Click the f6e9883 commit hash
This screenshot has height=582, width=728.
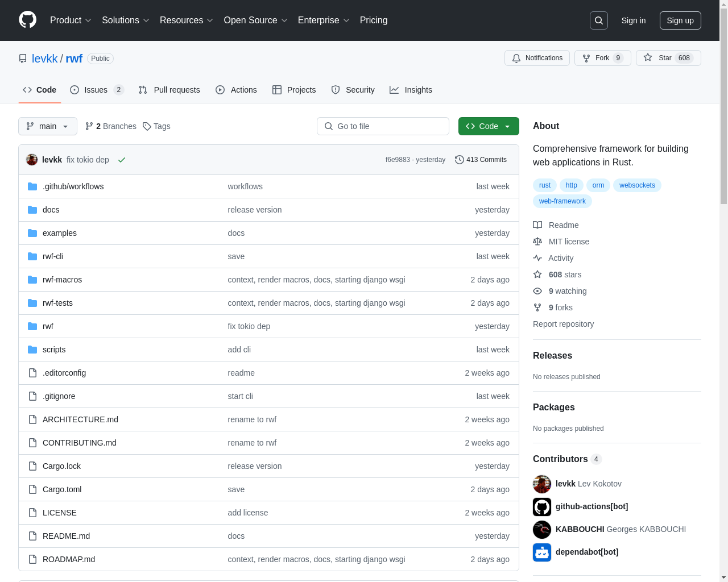(x=398, y=160)
